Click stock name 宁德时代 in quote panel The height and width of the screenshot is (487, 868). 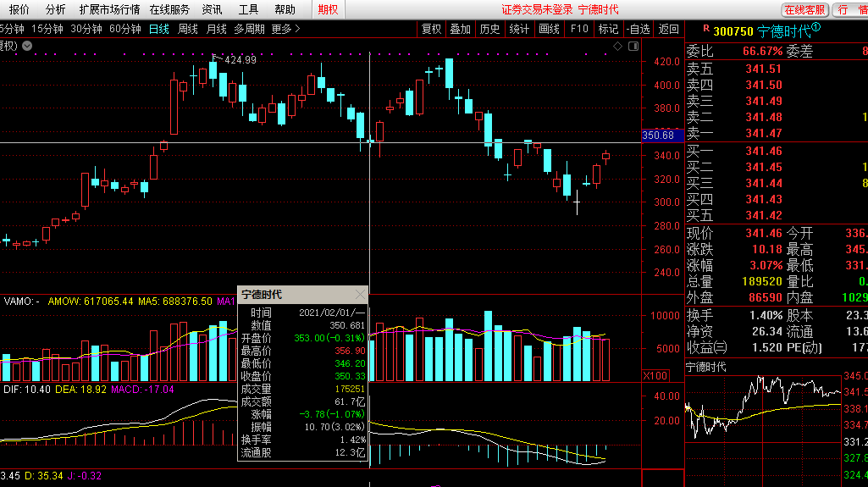click(784, 31)
